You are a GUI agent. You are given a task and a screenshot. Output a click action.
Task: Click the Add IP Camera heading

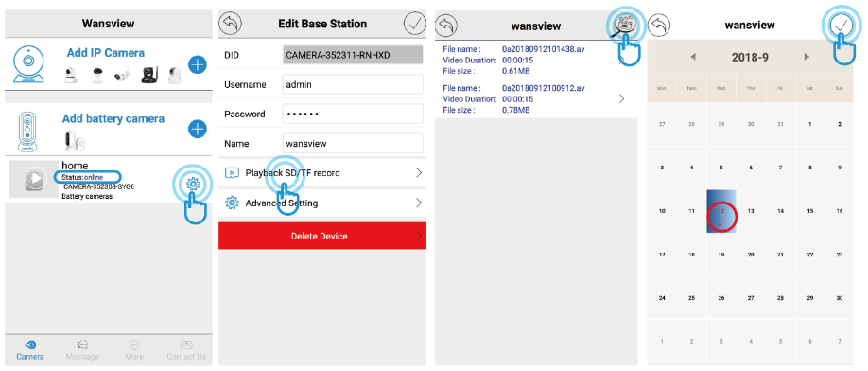[106, 53]
